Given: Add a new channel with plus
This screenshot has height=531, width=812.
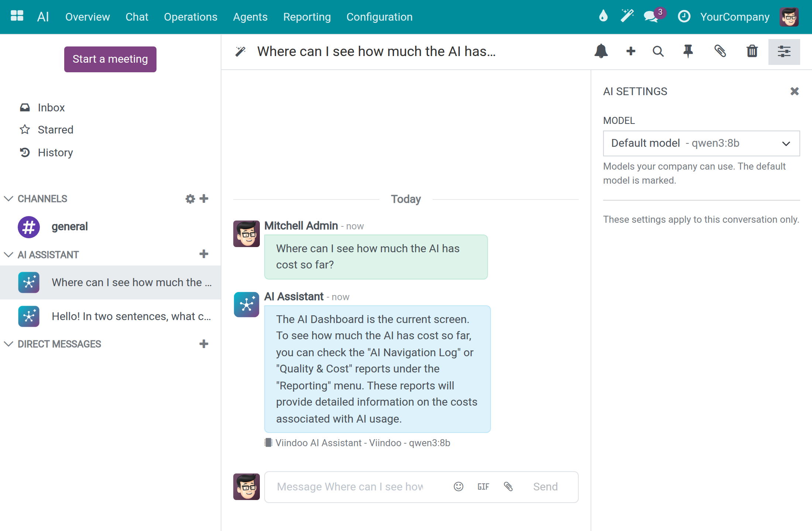Looking at the screenshot, I should coord(204,199).
